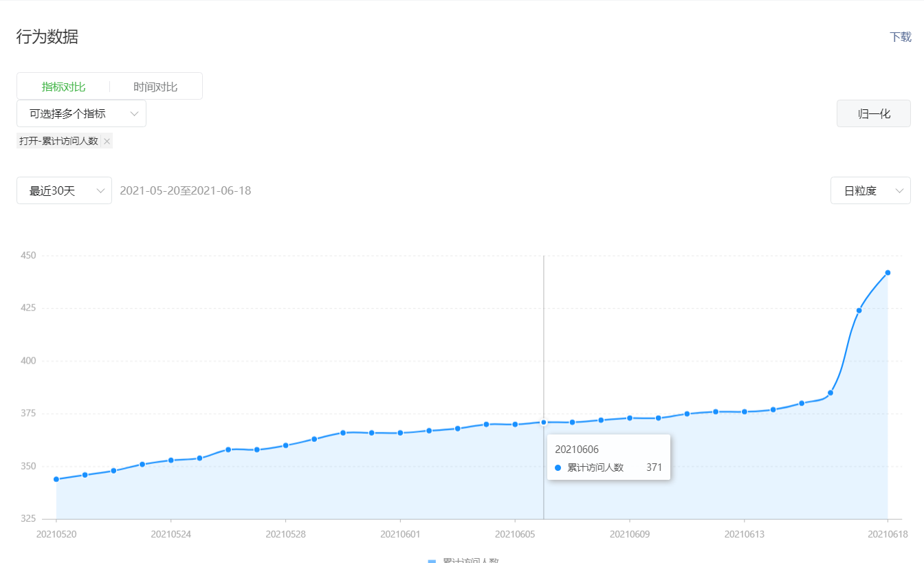Screen dimensions: 924x563
Task: Click the x-axis label 20210613
Action: tap(745, 533)
